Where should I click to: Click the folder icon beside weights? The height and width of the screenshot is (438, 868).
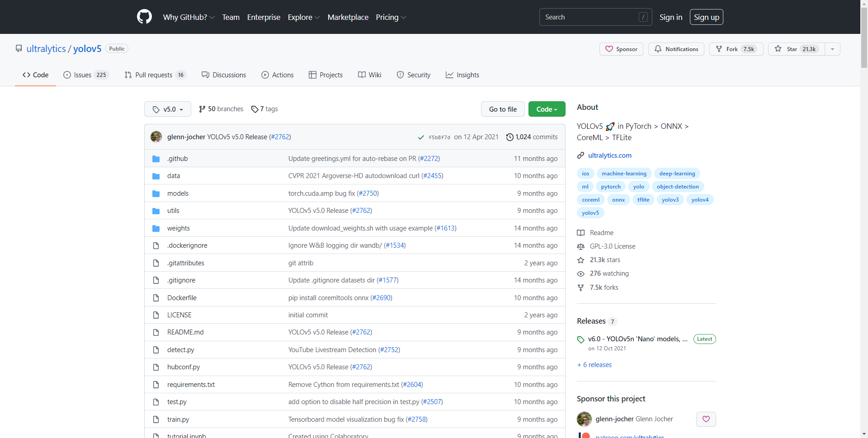point(156,228)
